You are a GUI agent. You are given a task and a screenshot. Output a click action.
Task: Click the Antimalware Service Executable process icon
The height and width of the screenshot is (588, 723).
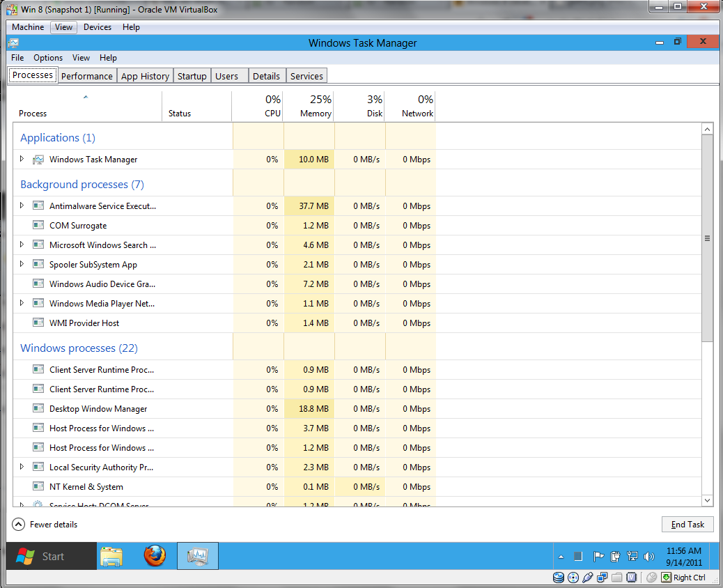(38, 206)
